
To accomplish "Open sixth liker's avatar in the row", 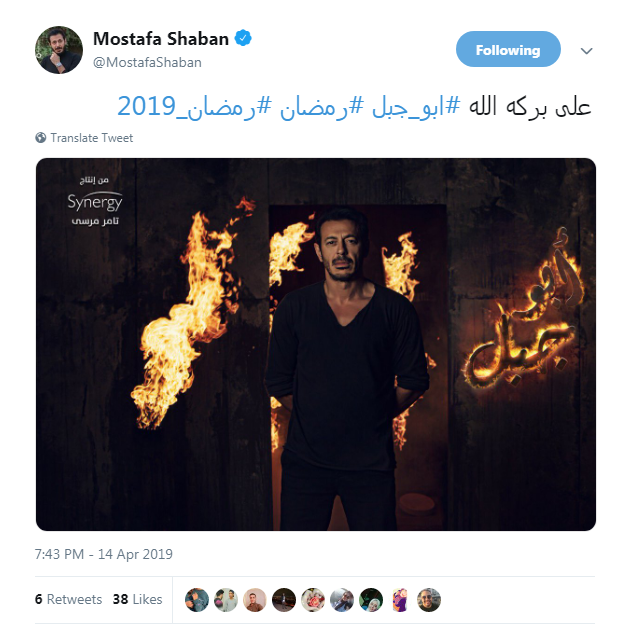I will [x=342, y=599].
